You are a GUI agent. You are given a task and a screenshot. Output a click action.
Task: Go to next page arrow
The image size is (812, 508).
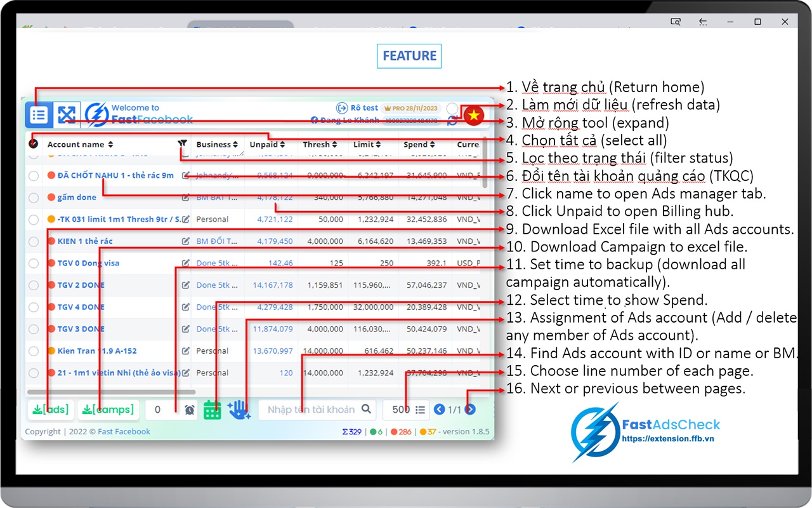pyautogui.click(x=470, y=410)
